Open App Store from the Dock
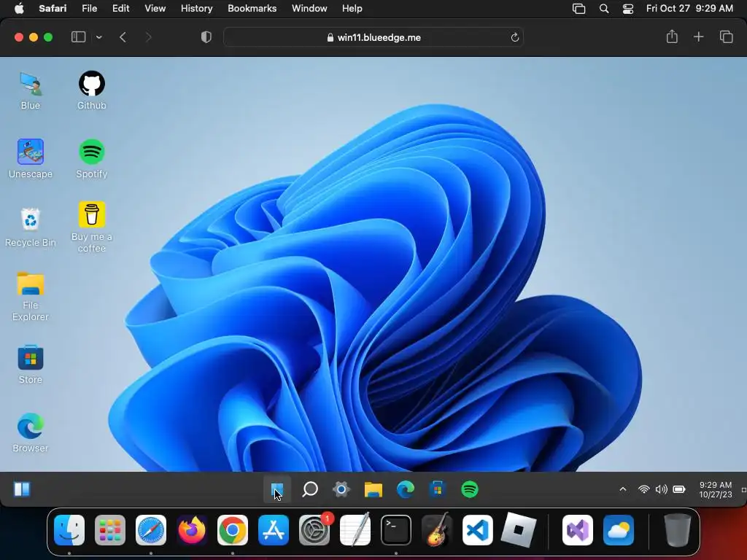This screenshot has height=560, width=747. pos(274,530)
